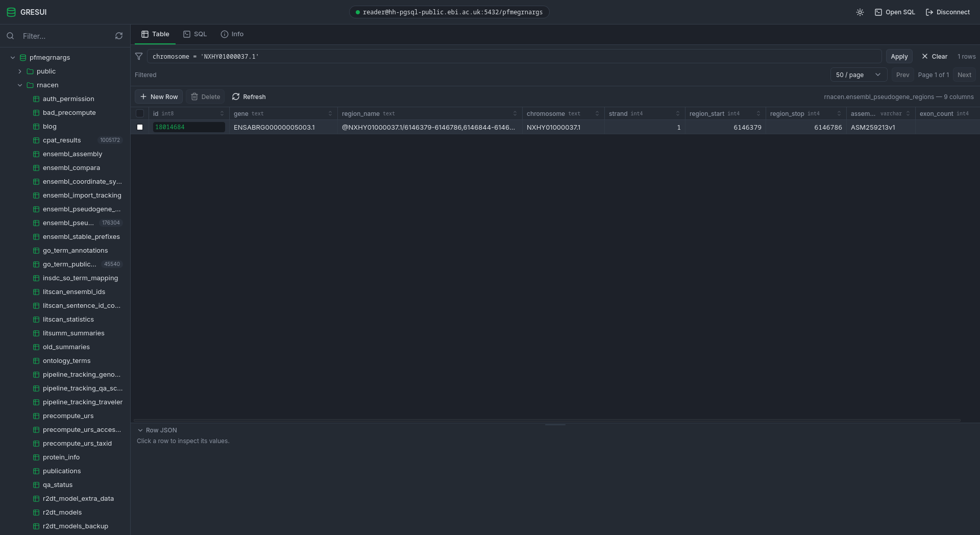Expand the public schema node
This screenshot has width=980, height=535.
[20, 71]
